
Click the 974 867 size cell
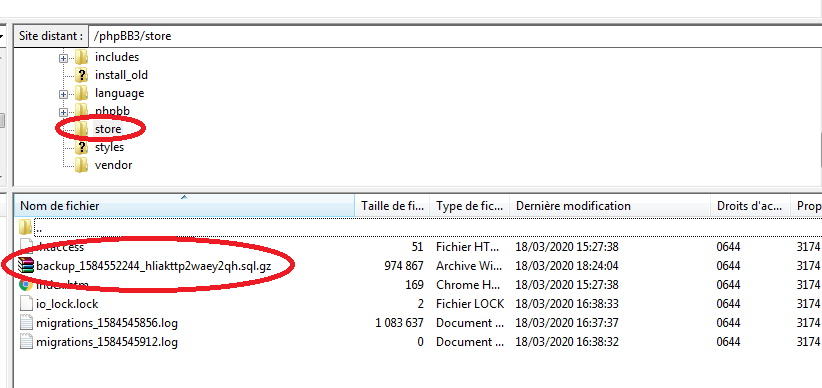pyautogui.click(x=404, y=266)
